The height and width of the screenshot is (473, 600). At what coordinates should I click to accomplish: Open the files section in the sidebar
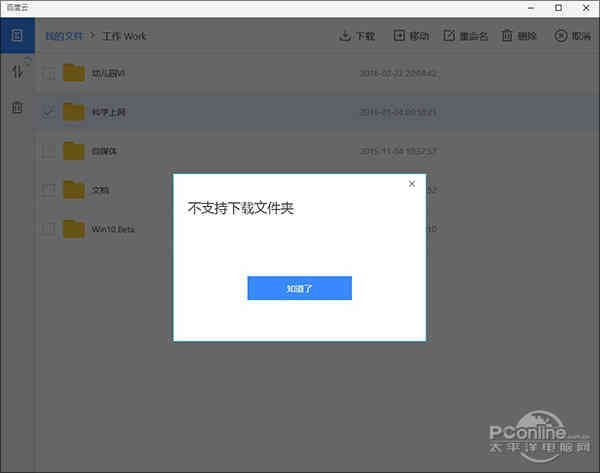tap(17, 36)
